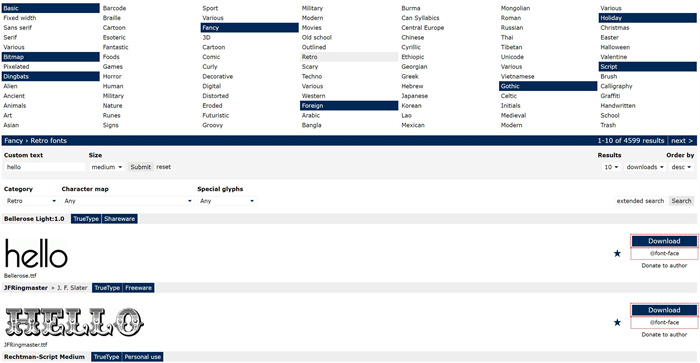Star the JFRingmaster font
The image size is (700, 363).
click(617, 322)
